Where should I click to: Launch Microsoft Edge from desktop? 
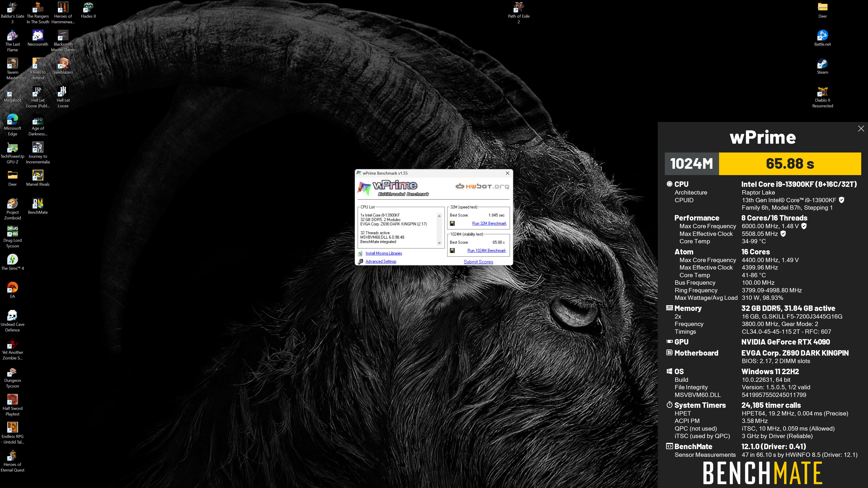point(12,125)
